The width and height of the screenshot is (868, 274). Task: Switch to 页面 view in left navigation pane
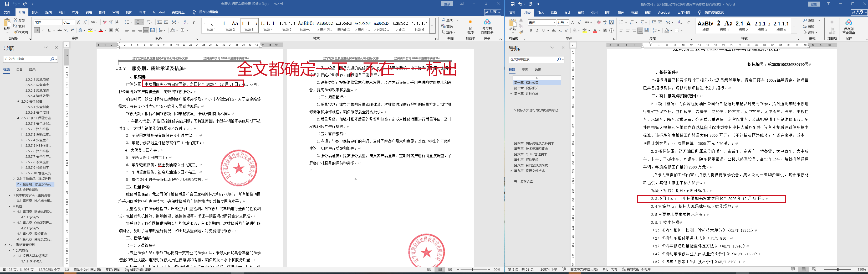tap(19, 70)
